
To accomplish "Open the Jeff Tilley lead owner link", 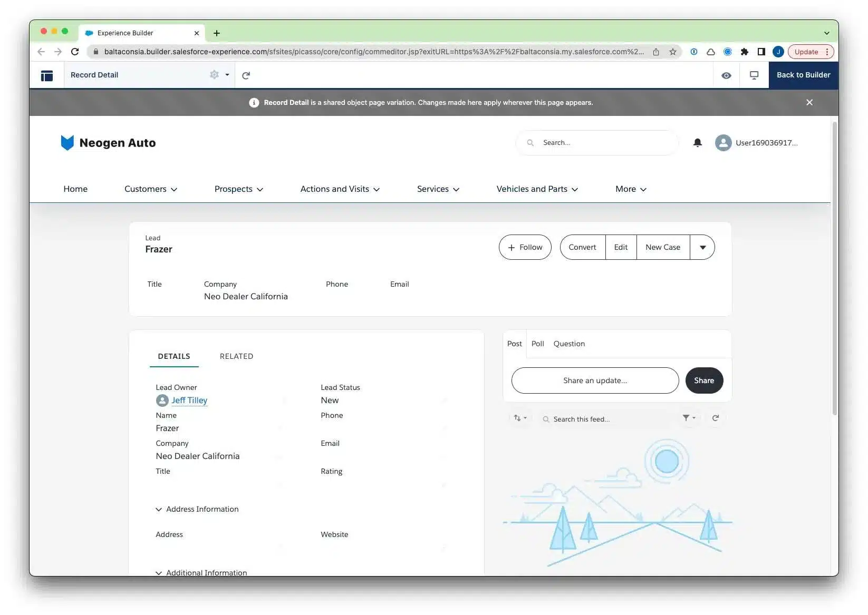I will tap(189, 401).
